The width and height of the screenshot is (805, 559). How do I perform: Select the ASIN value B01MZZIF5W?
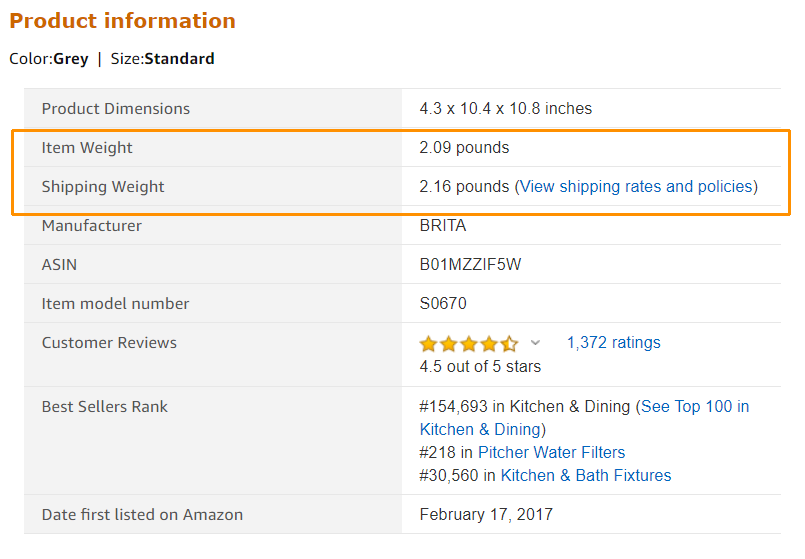(470, 264)
